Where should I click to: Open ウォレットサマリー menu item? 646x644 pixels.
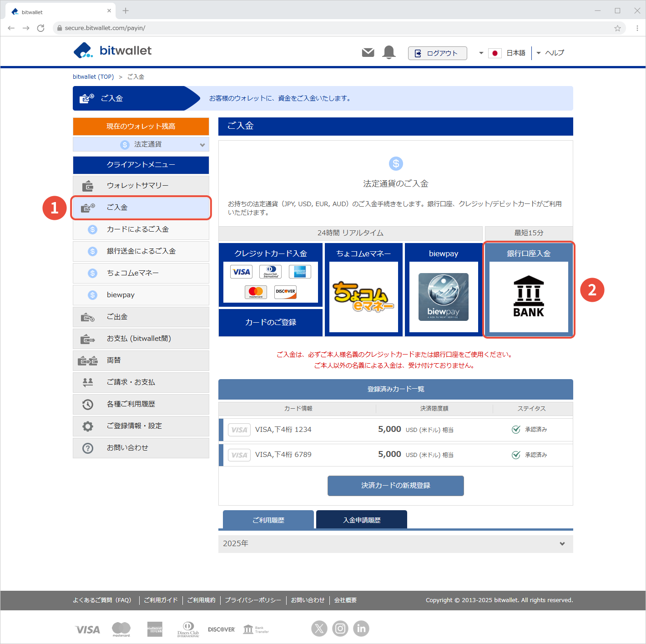(141, 186)
